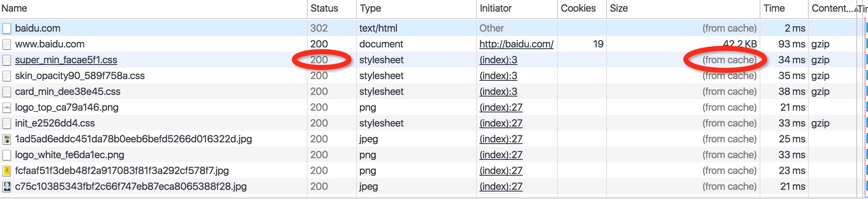The width and height of the screenshot is (868, 199).
Task: Select the www.baidu.com request name
Action: pos(50,44)
